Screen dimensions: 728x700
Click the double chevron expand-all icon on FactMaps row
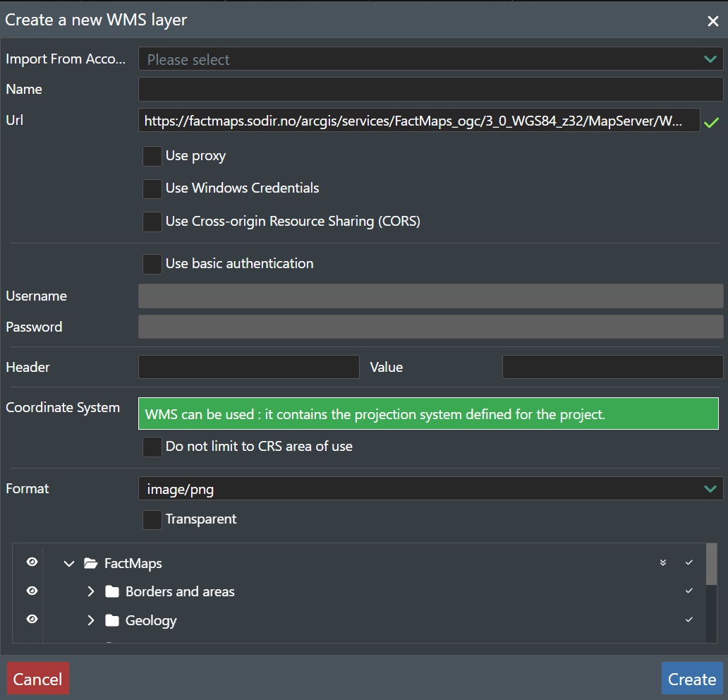(663, 562)
